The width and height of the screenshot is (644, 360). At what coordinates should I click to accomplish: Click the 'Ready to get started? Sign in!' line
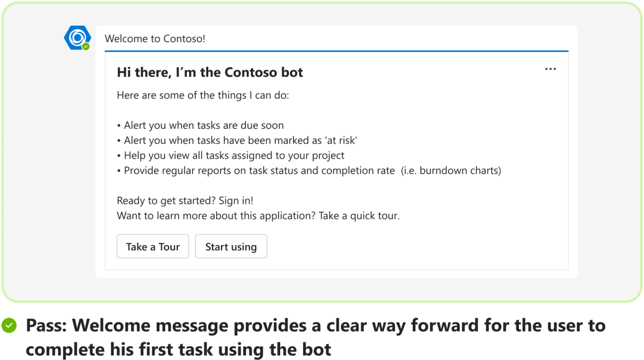click(x=185, y=201)
